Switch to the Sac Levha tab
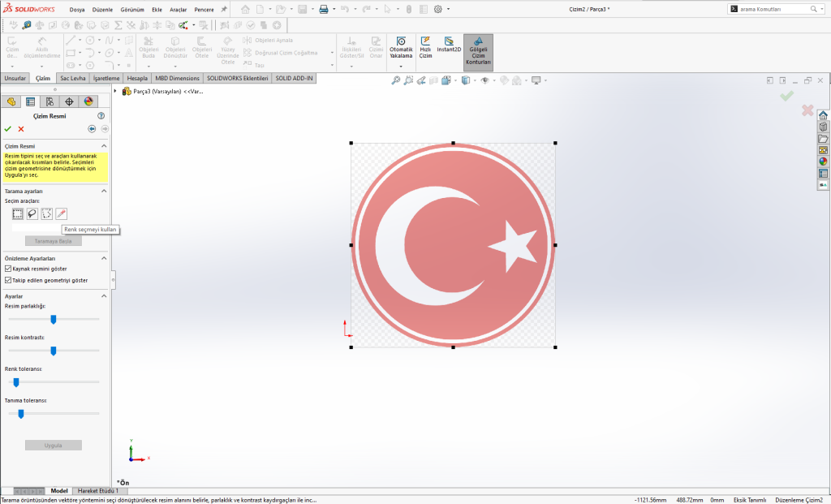This screenshot has height=504, width=831. [73, 79]
